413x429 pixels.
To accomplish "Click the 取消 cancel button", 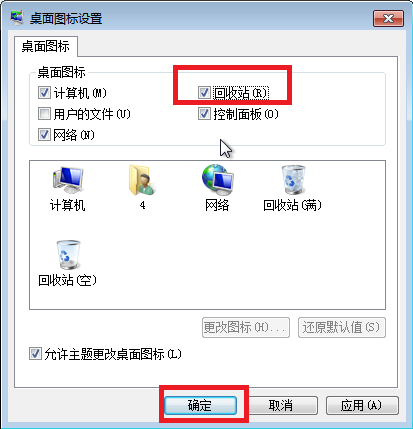I will 281,405.
